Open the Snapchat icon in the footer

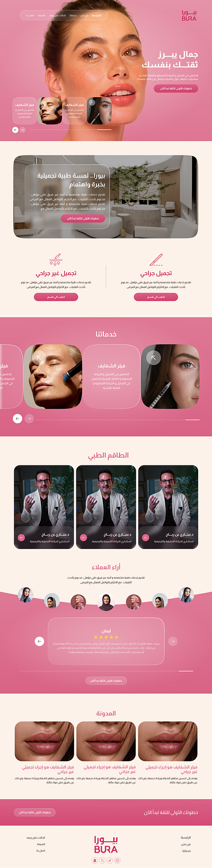[95, 861]
